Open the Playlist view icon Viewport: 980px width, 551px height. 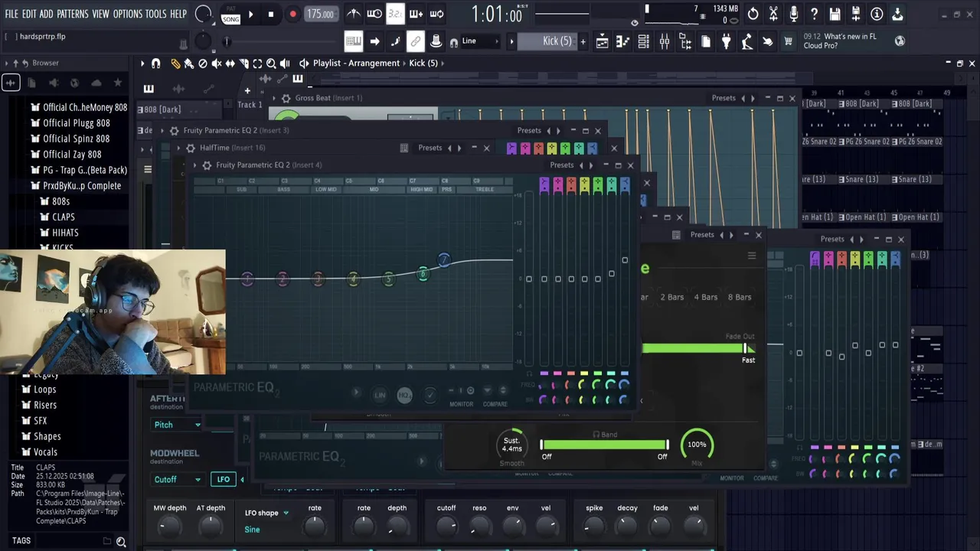603,41
